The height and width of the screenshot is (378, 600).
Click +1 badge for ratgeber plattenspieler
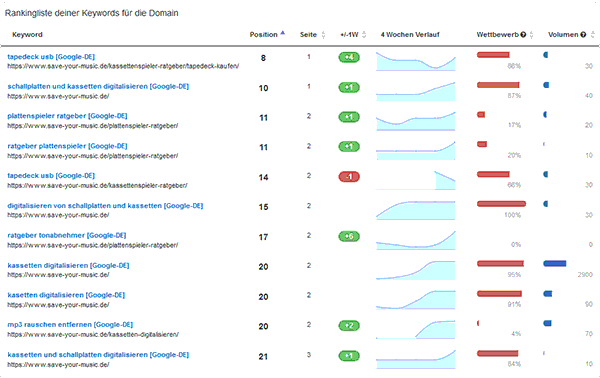[349, 147]
